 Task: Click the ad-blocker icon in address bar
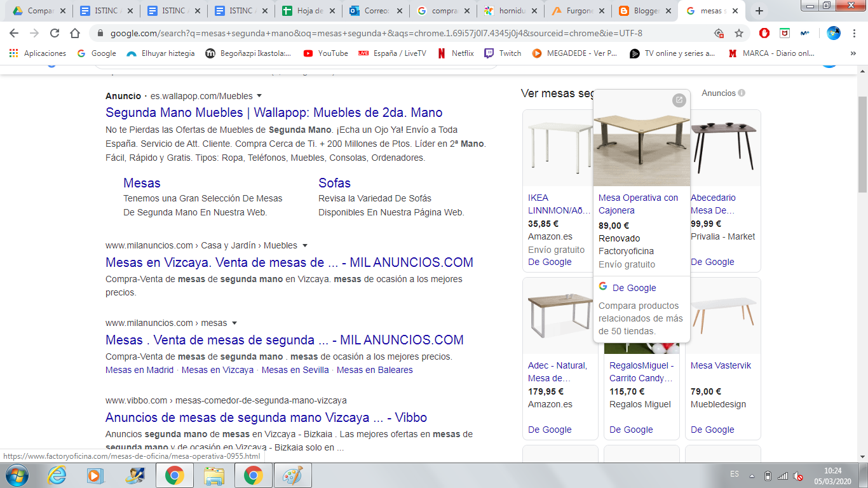pyautogui.click(x=719, y=33)
